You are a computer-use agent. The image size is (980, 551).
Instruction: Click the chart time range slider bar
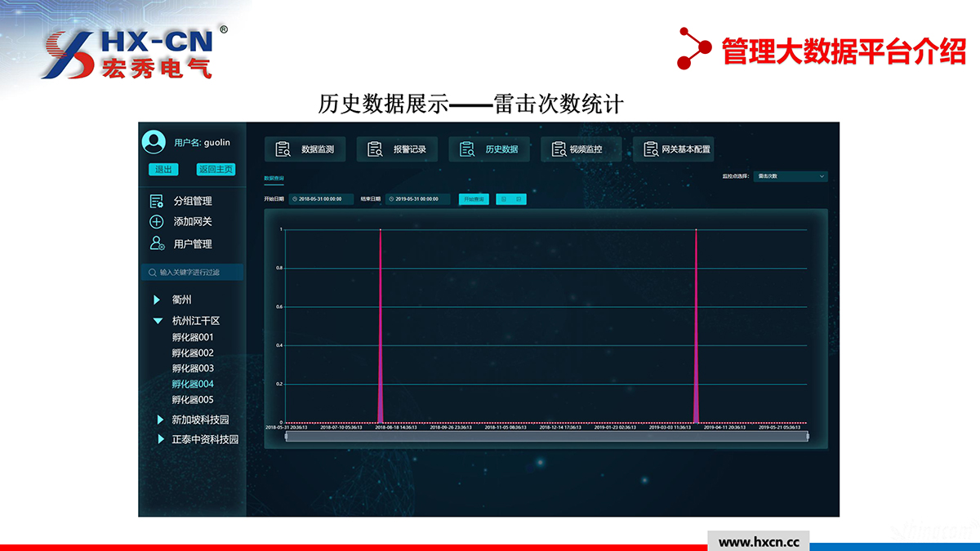click(546, 437)
